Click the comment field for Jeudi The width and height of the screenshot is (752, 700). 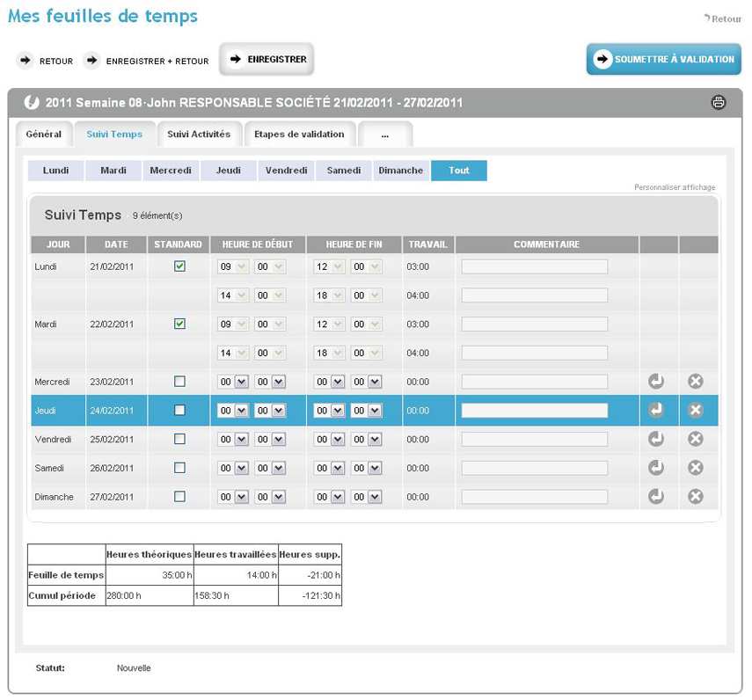click(x=534, y=411)
